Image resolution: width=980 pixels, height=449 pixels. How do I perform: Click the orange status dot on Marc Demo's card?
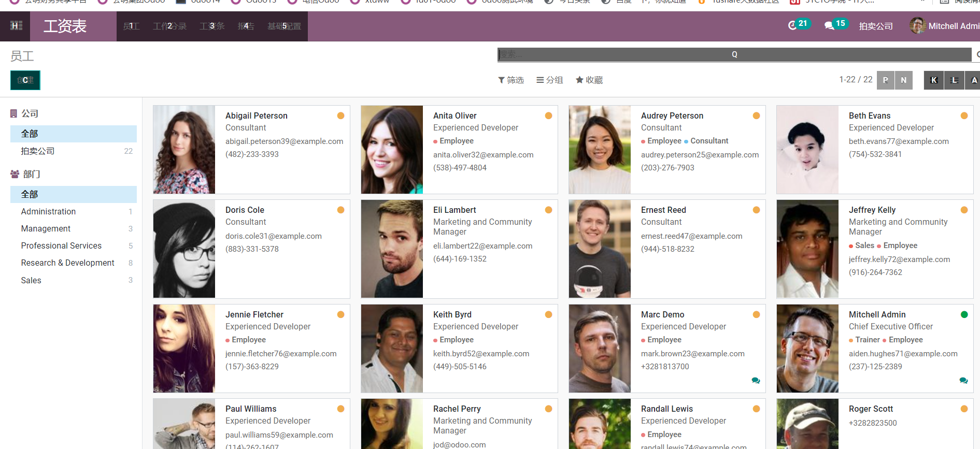[757, 314]
